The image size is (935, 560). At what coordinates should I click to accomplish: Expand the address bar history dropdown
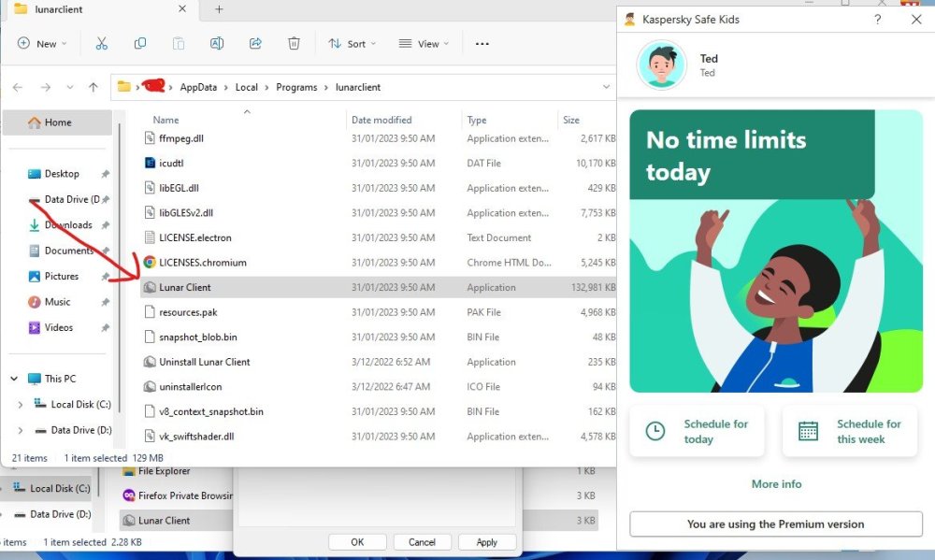click(606, 87)
